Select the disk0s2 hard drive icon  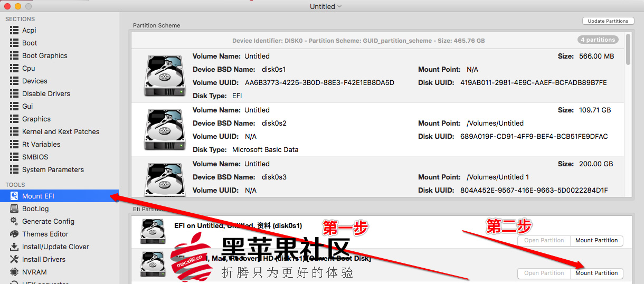click(165, 129)
